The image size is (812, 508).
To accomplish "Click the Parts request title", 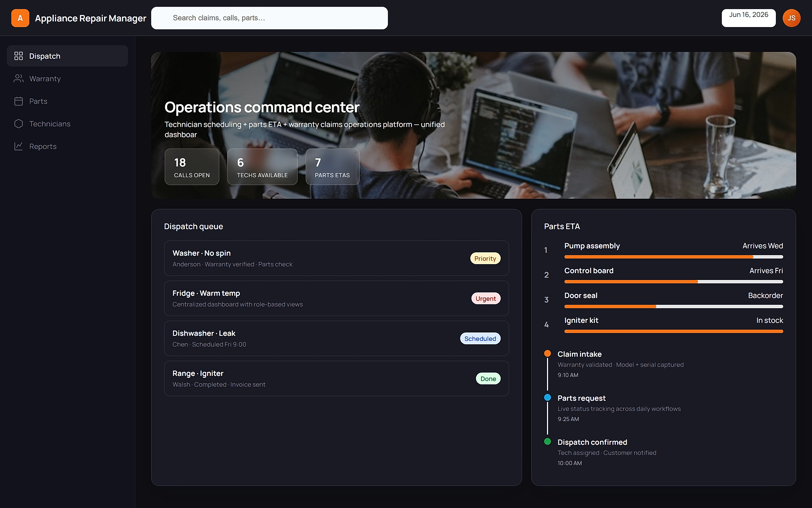I will (x=581, y=398).
